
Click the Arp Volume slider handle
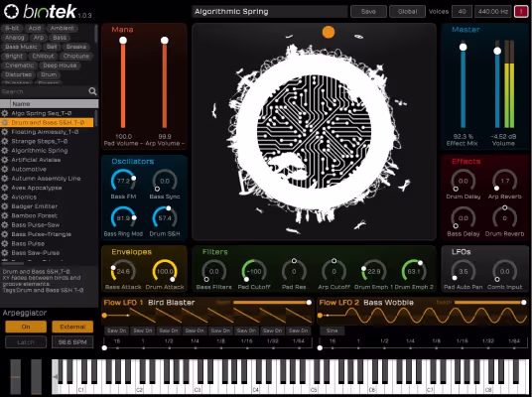(x=165, y=41)
